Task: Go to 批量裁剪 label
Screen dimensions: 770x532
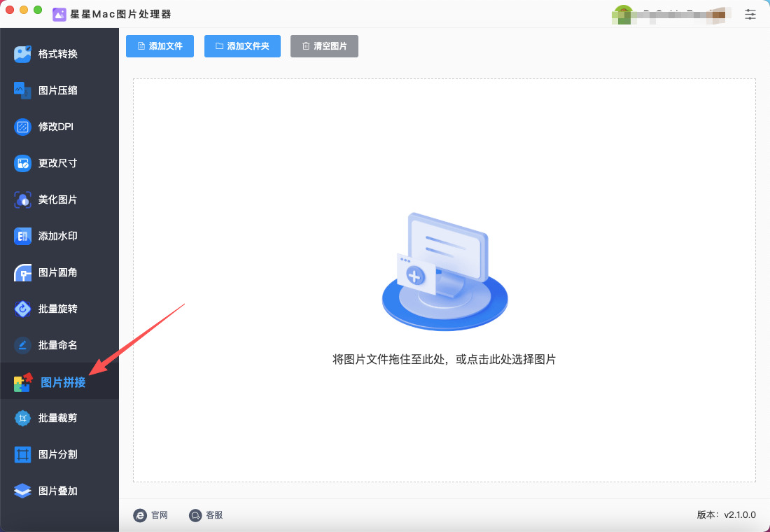Action: (x=58, y=418)
